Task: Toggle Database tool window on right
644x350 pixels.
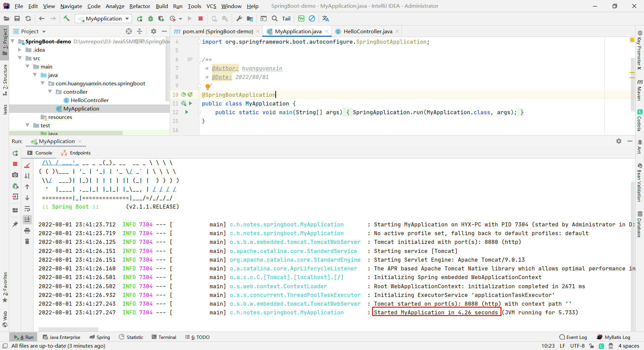Action: coord(640,224)
